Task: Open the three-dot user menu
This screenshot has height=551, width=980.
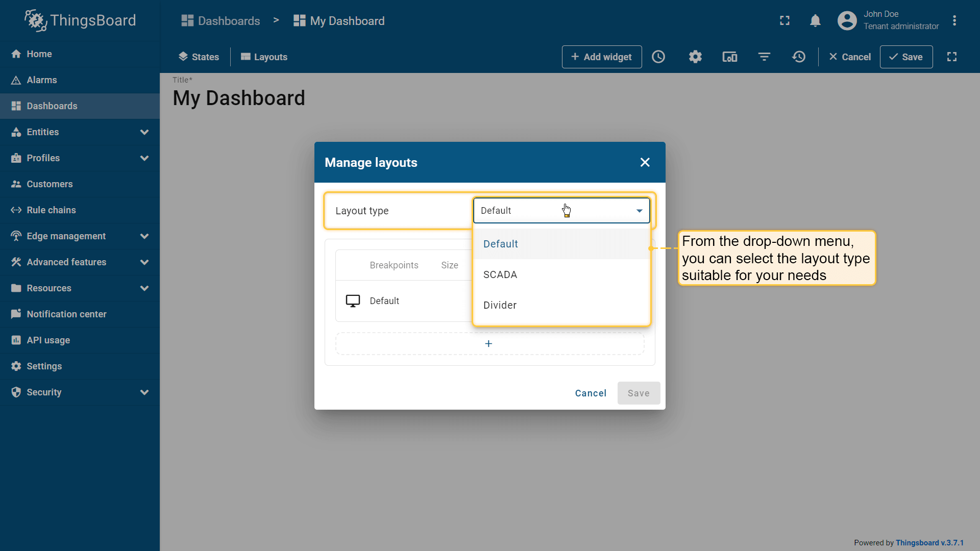Action: (x=954, y=21)
